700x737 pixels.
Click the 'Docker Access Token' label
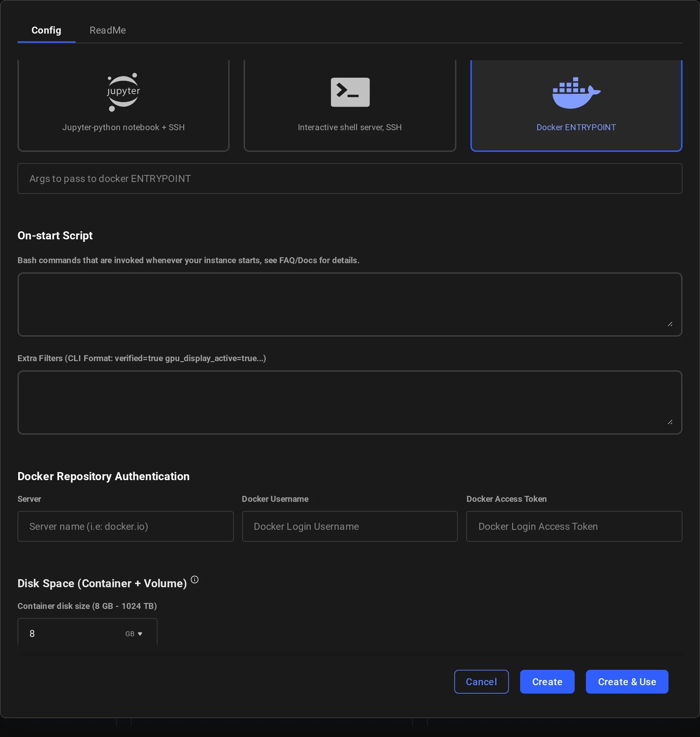coord(506,499)
